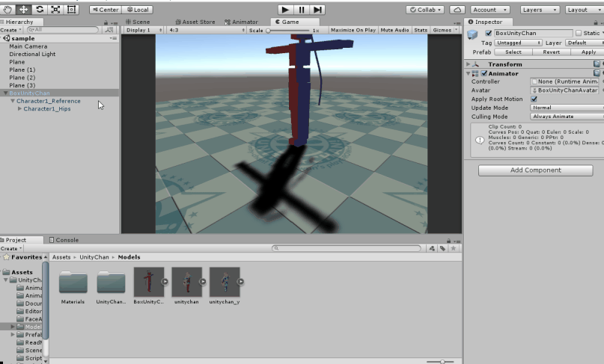Open the Account dropdown
Image resolution: width=604 pixels, height=364 pixels.
pos(490,10)
